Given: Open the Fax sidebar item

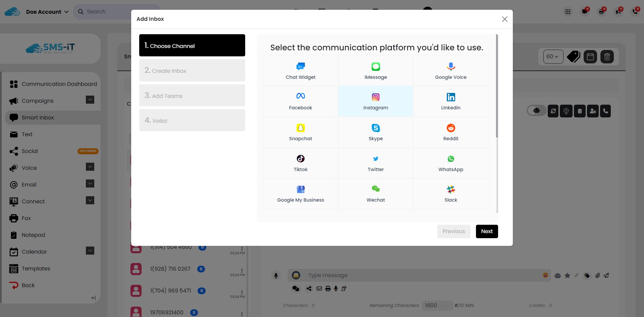Looking at the screenshot, I should pyautogui.click(x=53, y=218).
